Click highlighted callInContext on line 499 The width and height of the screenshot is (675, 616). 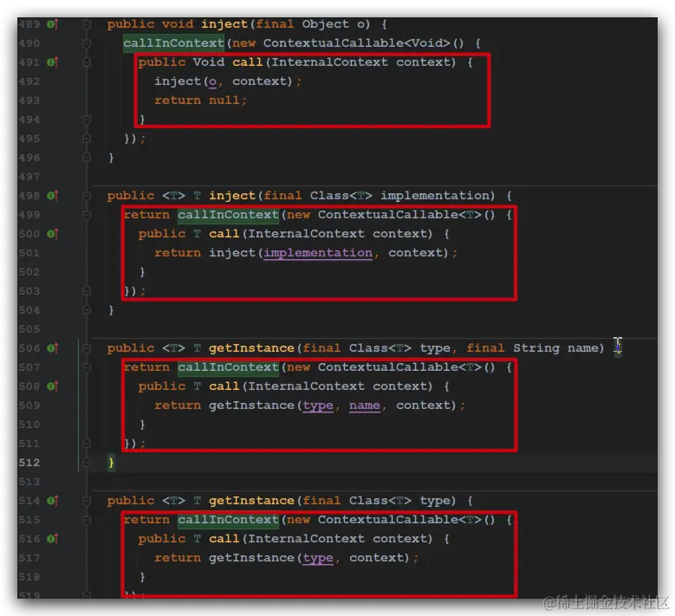point(228,215)
